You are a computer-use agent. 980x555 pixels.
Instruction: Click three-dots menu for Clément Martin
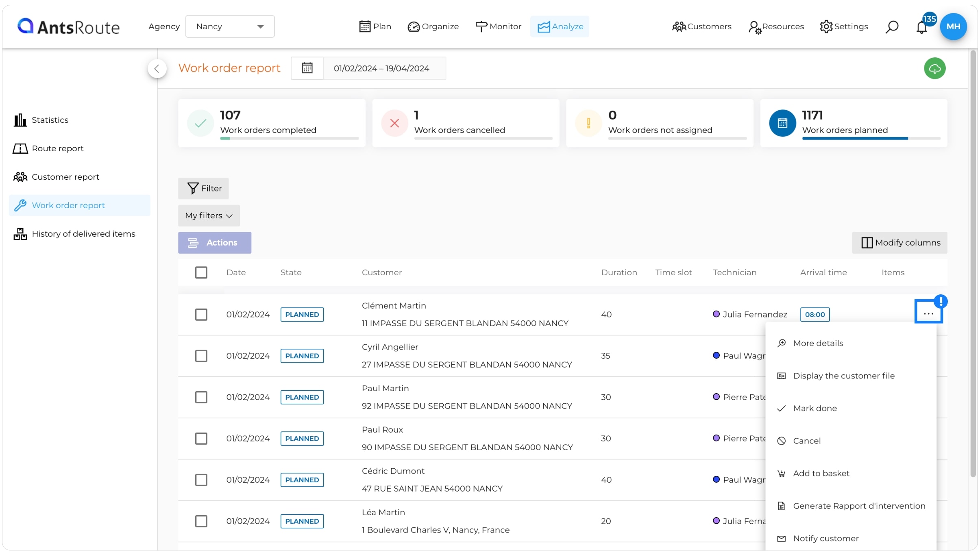tap(928, 313)
